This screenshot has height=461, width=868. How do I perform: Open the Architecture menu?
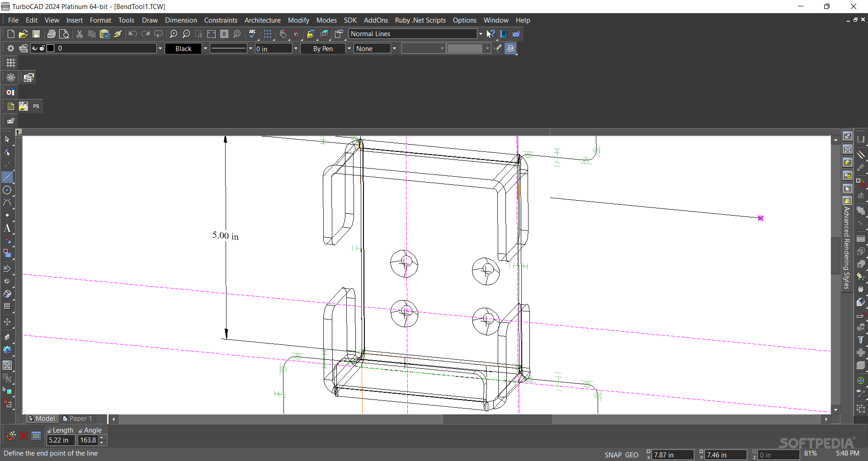[x=262, y=20]
